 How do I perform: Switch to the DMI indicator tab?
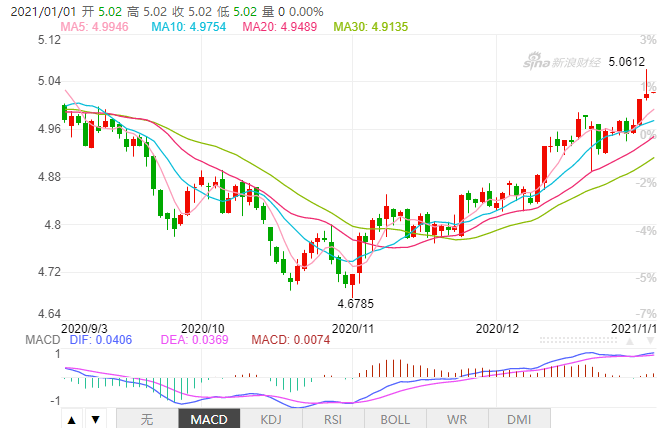pos(519,419)
